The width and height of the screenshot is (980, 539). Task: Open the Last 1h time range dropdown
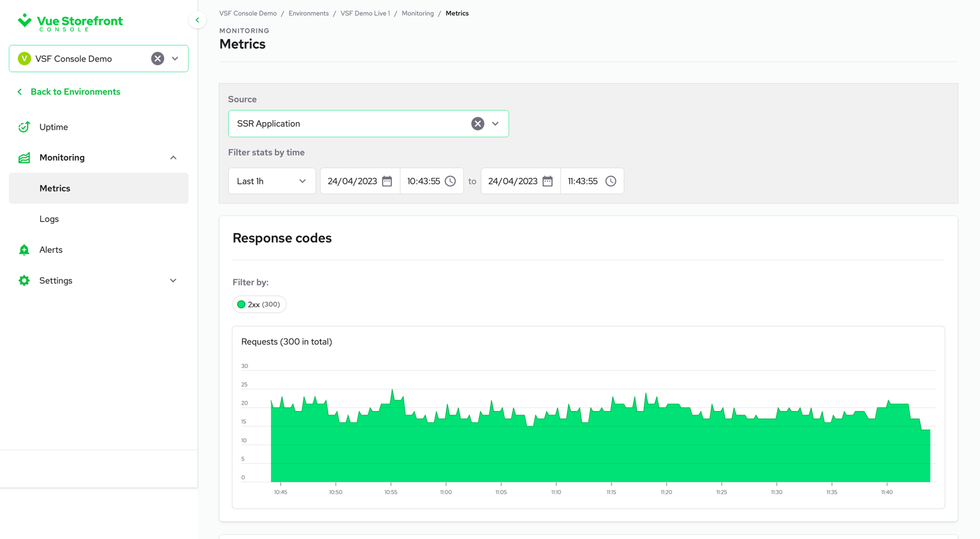[272, 181]
